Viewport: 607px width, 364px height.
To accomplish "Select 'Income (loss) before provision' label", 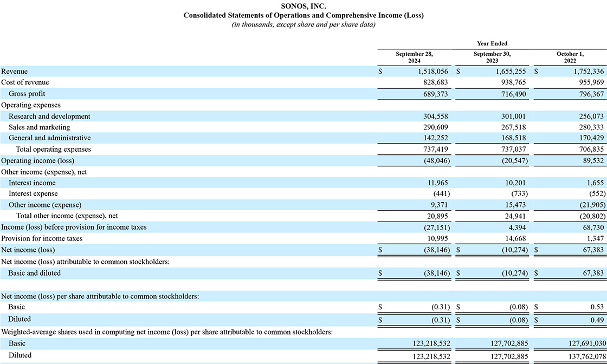I will click(x=74, y=227).
